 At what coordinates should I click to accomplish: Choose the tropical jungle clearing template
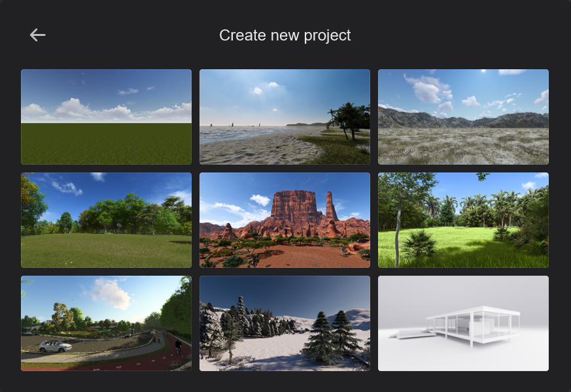click(x=463, y=220)
